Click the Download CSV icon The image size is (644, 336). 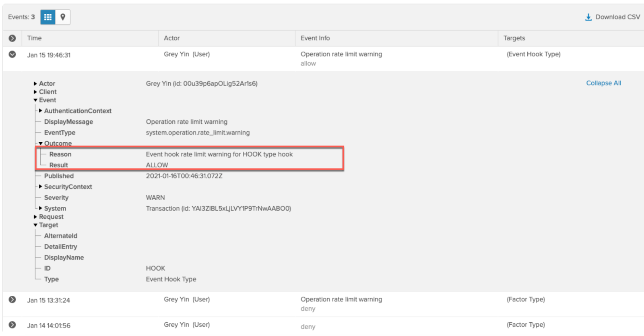tap(588, 17)
